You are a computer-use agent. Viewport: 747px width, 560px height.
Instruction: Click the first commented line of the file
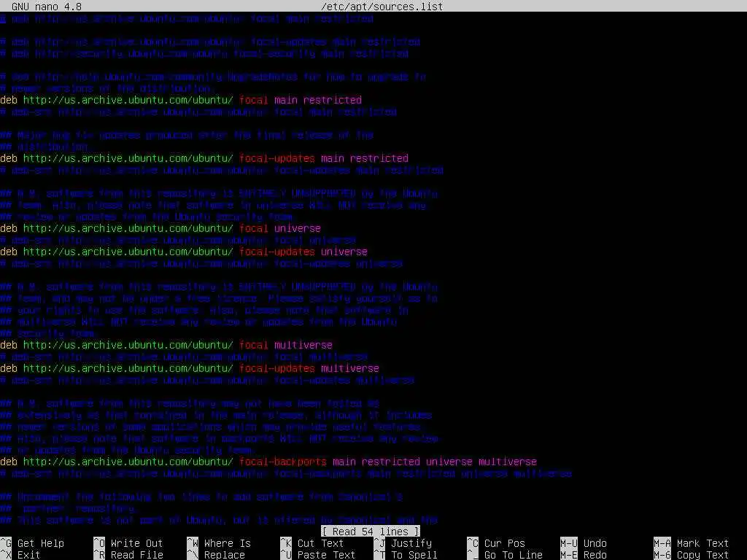[187, 18]
